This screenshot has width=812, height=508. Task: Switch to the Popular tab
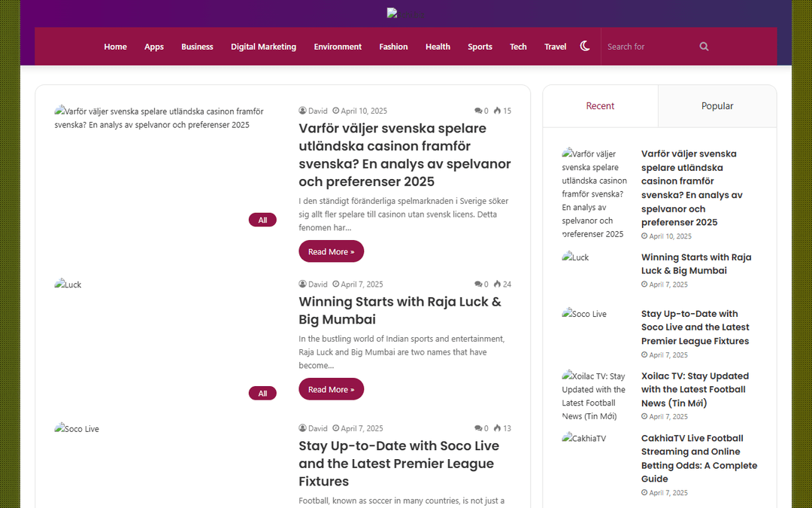(717, 106)
